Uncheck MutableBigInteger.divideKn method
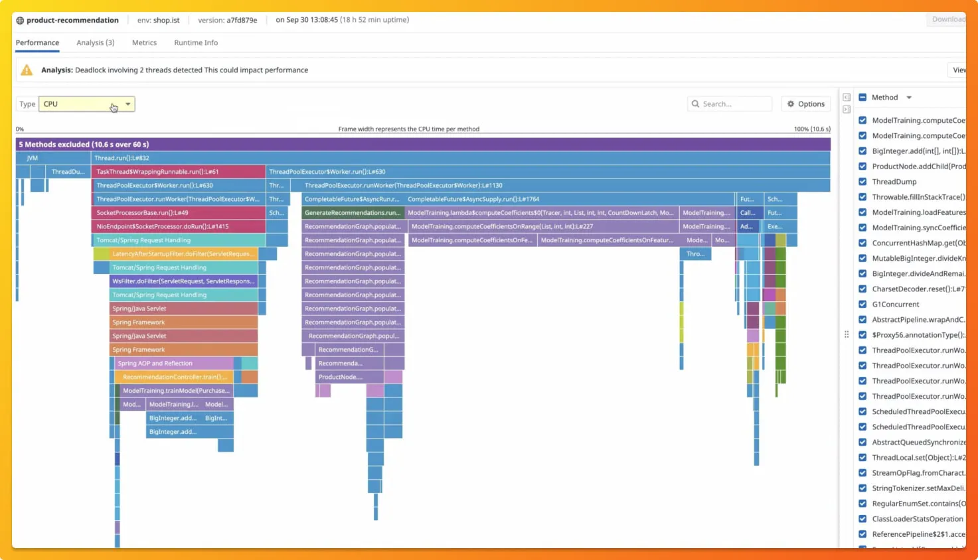978x560 pixels. (x=862, y=258)
